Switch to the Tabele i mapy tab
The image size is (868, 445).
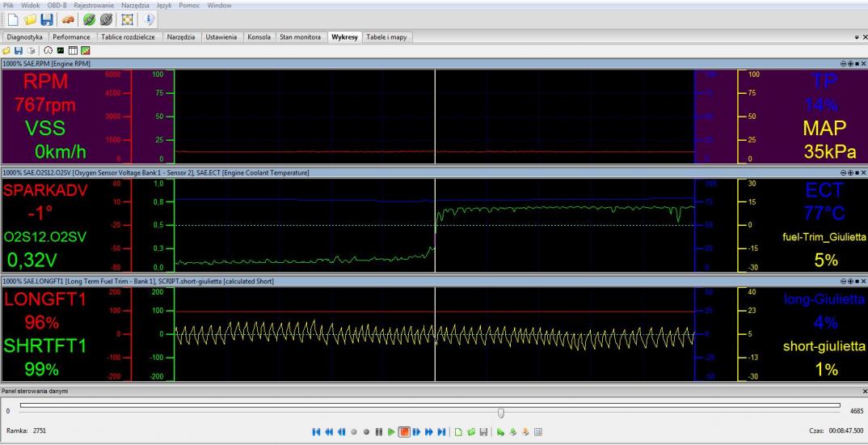tap(387, 37)
